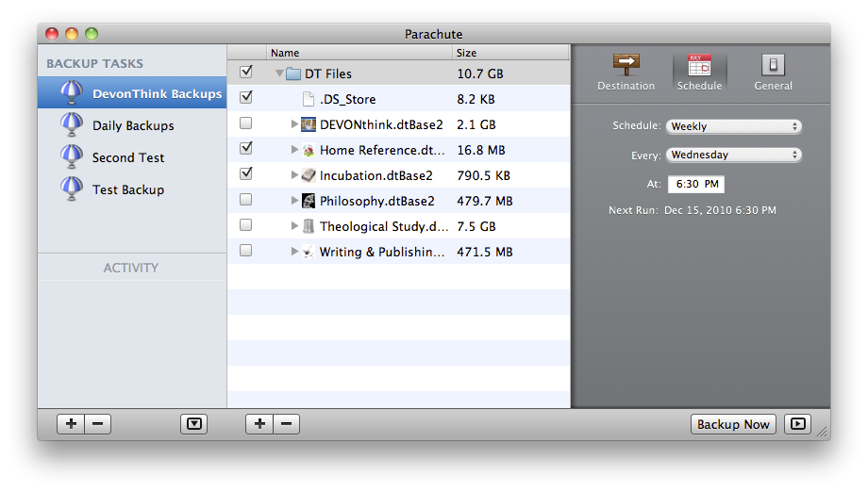Click the green zoom window button
This screenshot has width=868, height=492.
click(x=92, y=34)
